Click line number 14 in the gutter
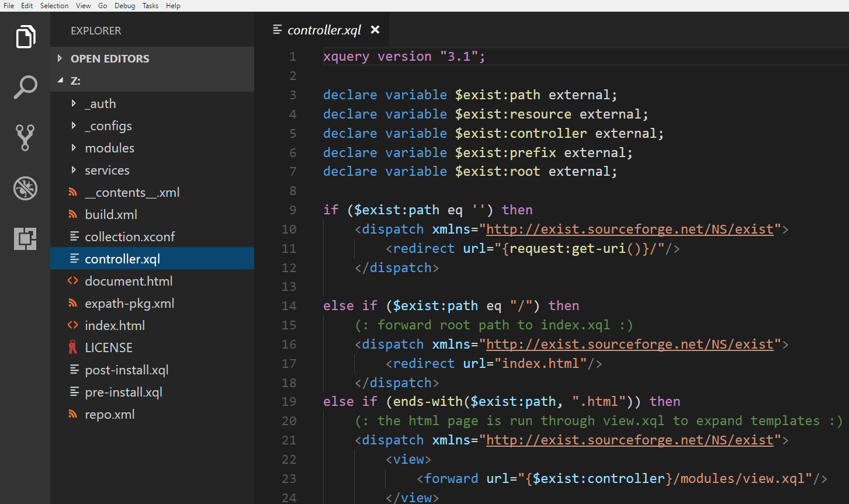The height and width of the screenshot is (504, 849). tap(289, 305)
